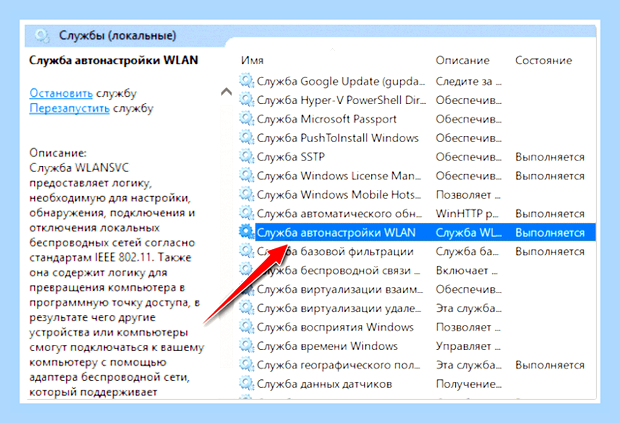Select Служба виртуализации взаимодействия row

[x=417, y=289]
